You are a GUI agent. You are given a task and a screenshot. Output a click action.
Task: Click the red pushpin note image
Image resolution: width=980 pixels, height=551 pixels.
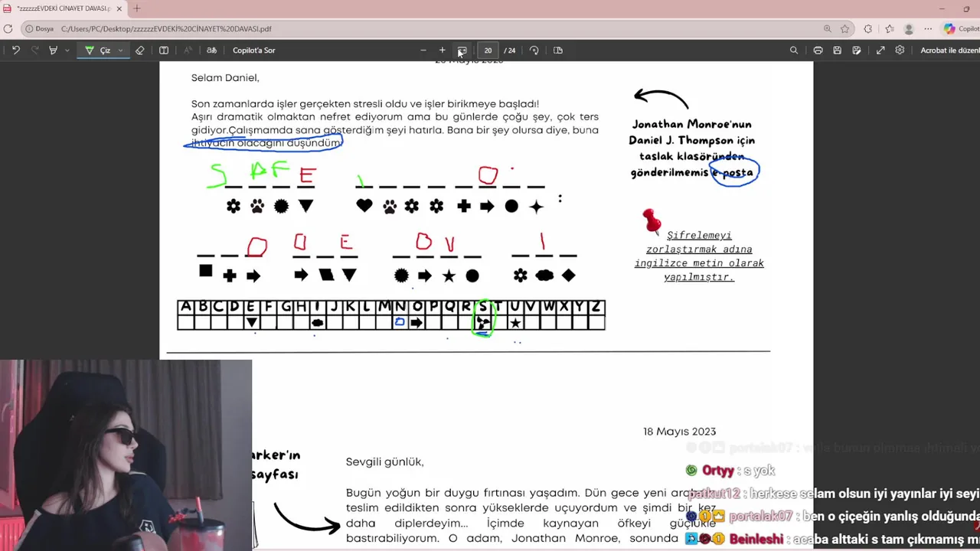[x=652, y=221]
